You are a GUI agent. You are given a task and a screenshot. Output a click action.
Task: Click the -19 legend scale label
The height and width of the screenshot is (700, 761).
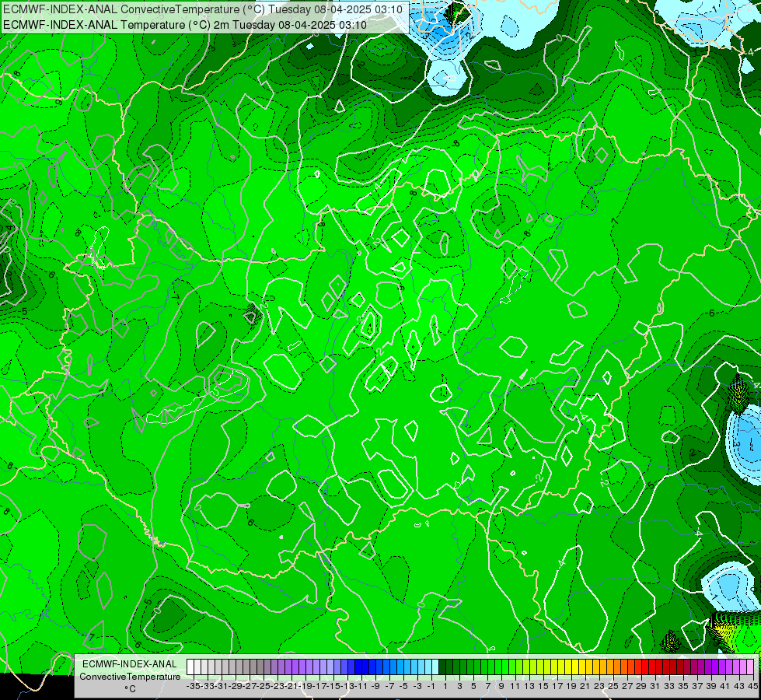coord(306,686)
